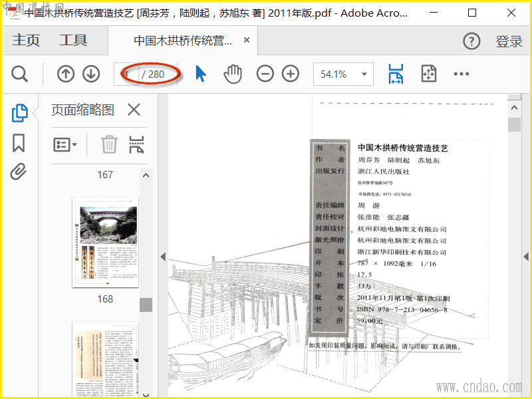Screen dimensions: 532x399
Task: Maximize the Adobe Acrobat window
Action: (472, 13)
